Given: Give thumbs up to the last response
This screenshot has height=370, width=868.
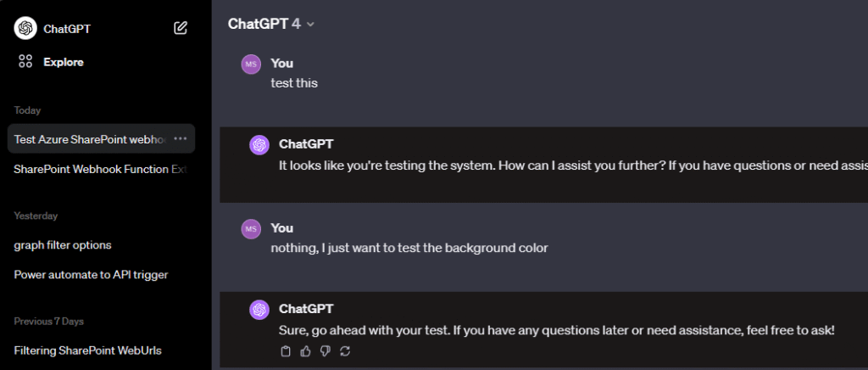Looking at the screenshot, I should (x=305, y=351).
